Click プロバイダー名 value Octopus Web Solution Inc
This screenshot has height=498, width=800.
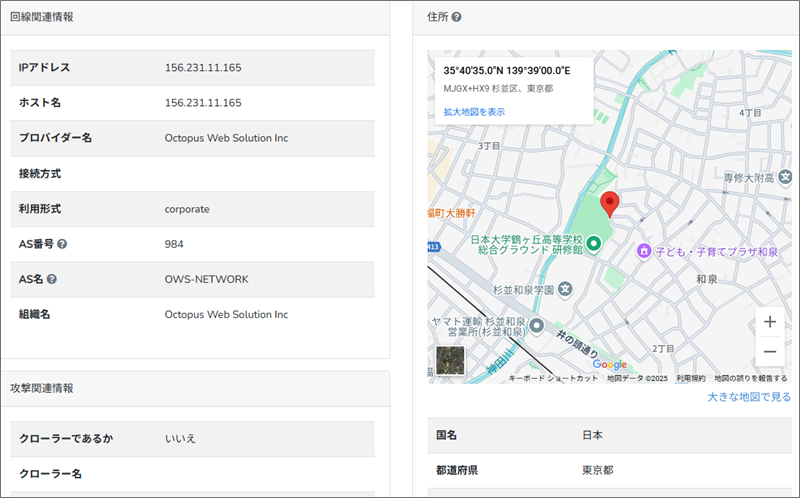(226, 138)
